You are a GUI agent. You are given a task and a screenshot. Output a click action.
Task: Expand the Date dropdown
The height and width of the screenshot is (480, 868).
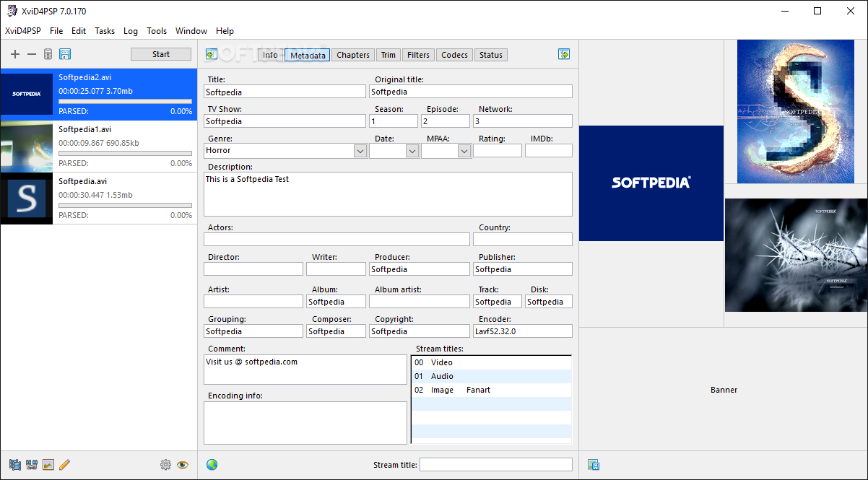[412, 151]
